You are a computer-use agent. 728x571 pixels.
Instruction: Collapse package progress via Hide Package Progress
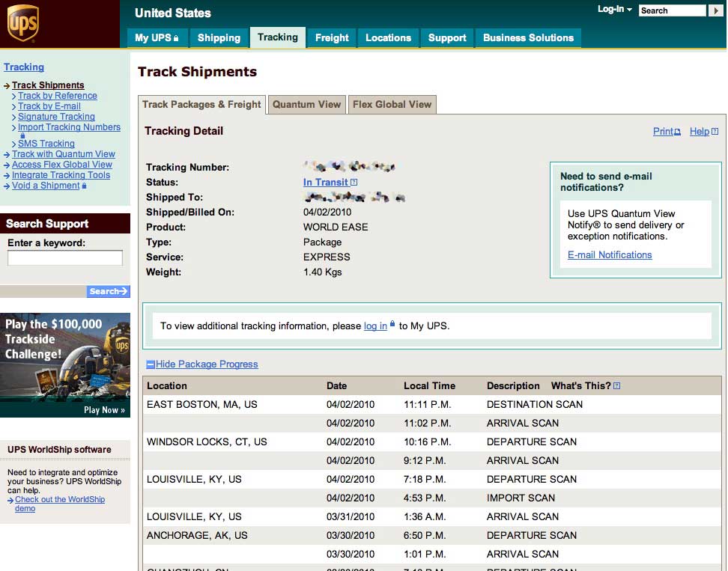pyautogui.click(x=207, y=364)
